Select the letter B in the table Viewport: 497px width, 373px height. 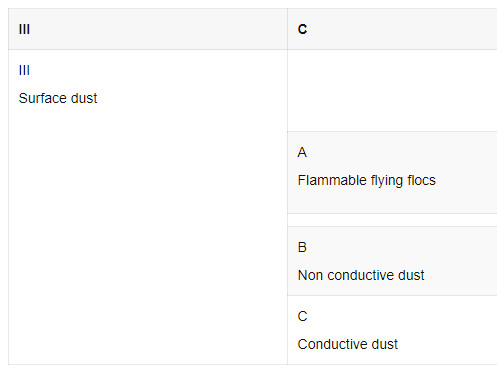point(302,247)
